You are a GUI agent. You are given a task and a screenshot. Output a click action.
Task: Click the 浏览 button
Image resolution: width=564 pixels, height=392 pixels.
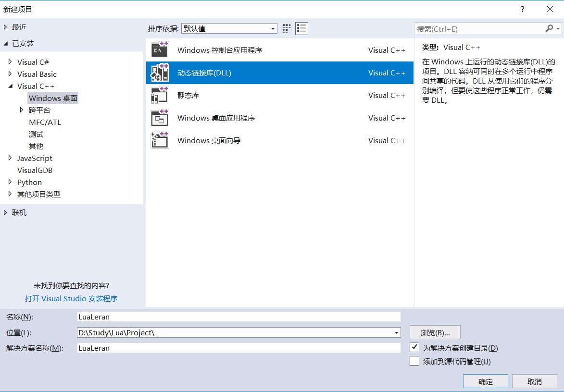[434, 332]
